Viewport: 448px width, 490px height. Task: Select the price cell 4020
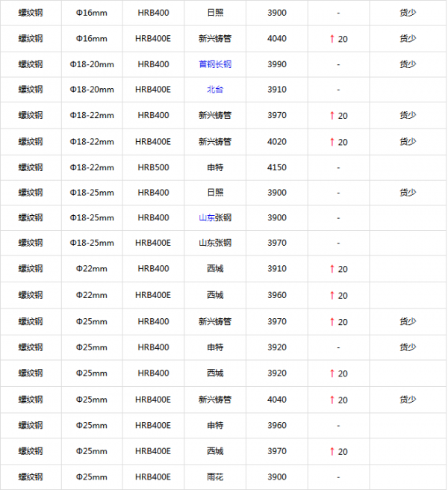(277, 142)
